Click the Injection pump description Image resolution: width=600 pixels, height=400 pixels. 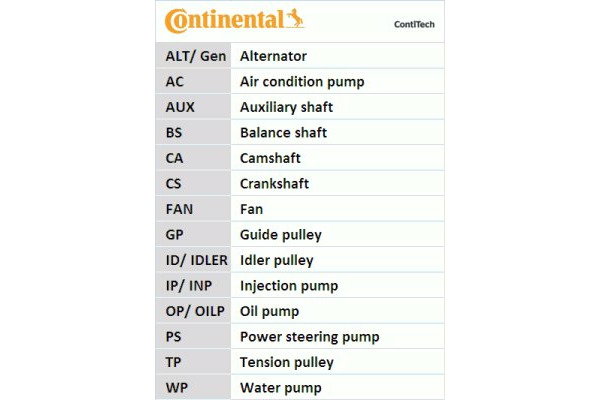coord(289,286)
